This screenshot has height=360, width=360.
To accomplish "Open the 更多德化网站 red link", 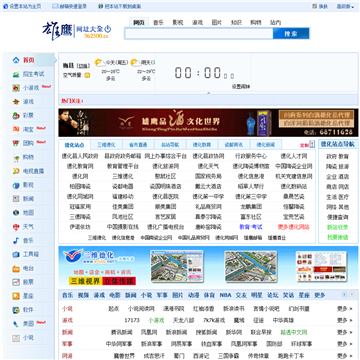I will pyautogui.click(x=293, y=227).
